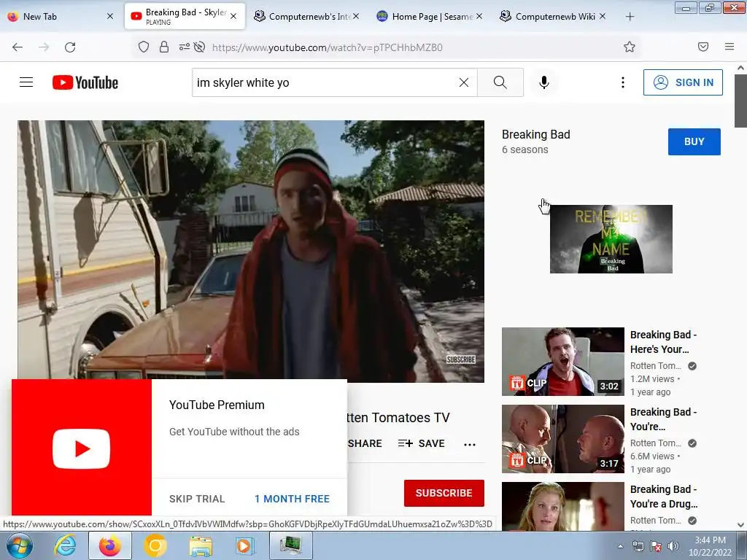
Task: Switch to Computernewb Wiki tab
Action: pyautogui.click(x=553, y=16)
